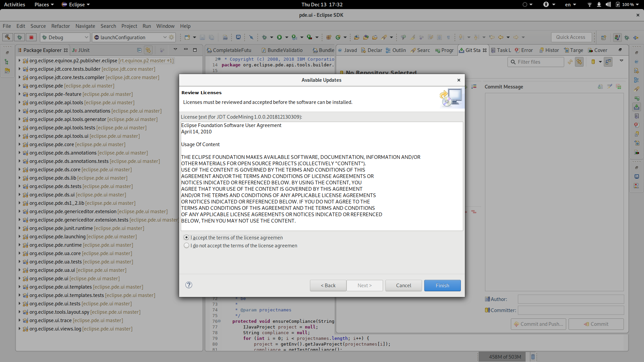Viewport: 644px width, 362px height.
Task: Click the Git Staging refresh icon
Action: pos(570,62)
